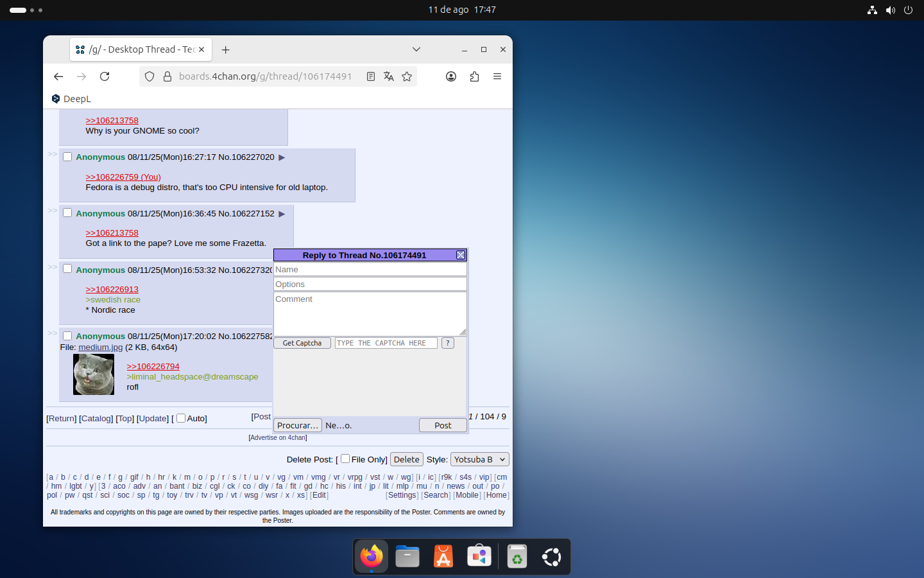Open the power menu in top bar
This screenshot has height=578, width=924.
pos(908,10)
